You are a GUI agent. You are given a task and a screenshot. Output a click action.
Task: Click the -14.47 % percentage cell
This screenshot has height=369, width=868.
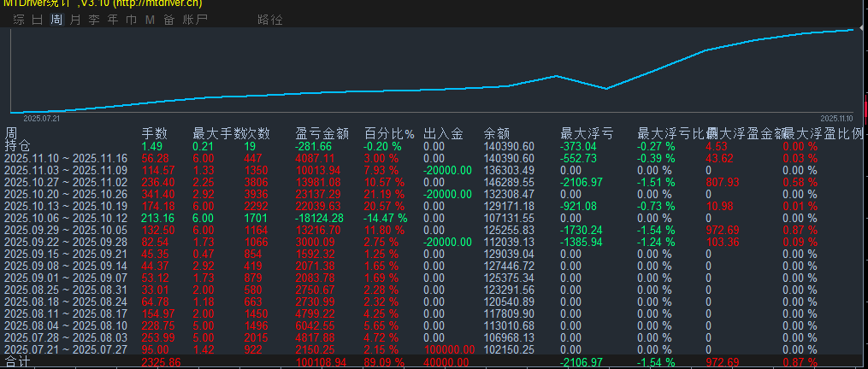pyautogui.click(x=386, y=218)
